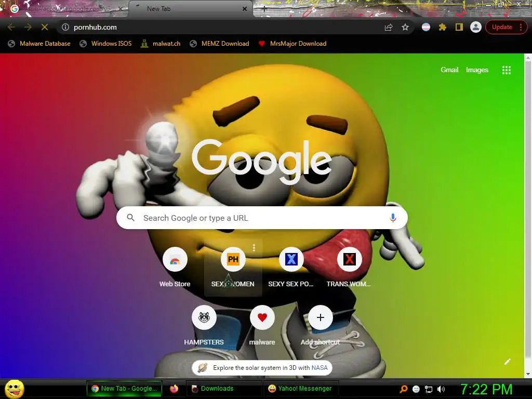Start voice search with the microphone
Viewport: 532px width, 399px height.
(x=393, y=218)
